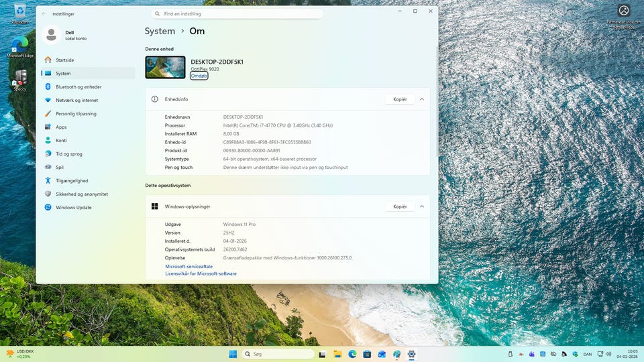Image resolution: width=644 pixels, height=362 pixels.
Task: Click Omdøb to rename this PC
Action: [x=199, y=76]
